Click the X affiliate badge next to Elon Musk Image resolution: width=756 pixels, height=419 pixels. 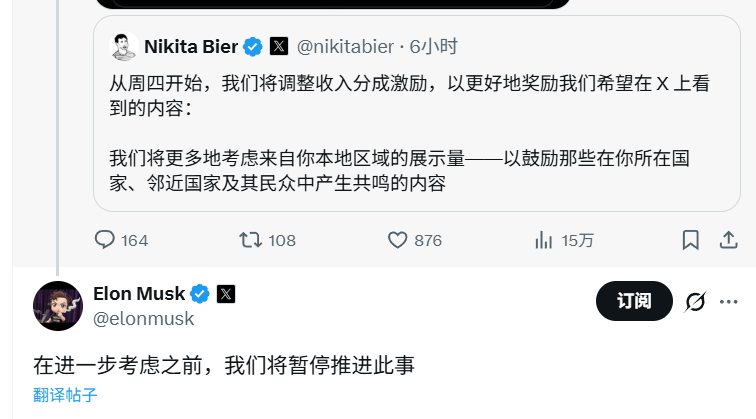(x=226, y=294)
